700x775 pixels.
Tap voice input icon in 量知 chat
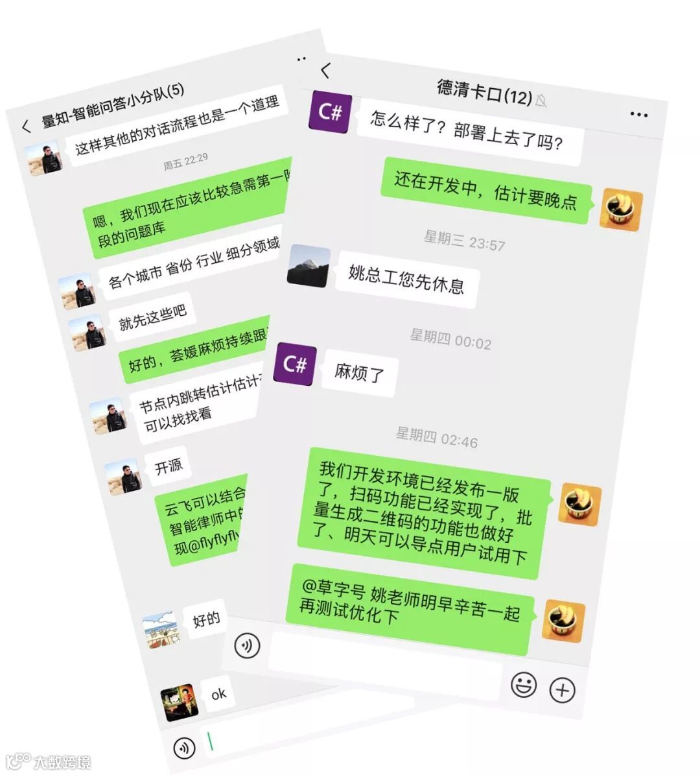(184, 748)
